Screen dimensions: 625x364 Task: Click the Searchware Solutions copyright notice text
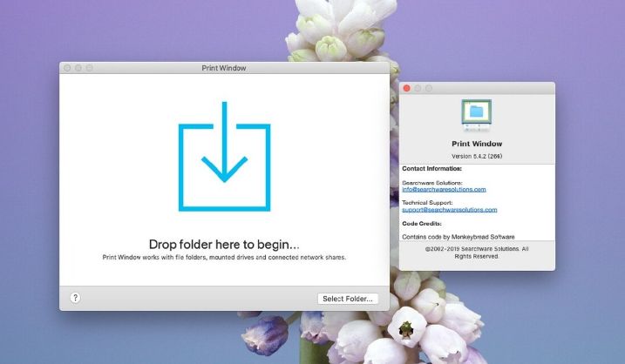477,253
